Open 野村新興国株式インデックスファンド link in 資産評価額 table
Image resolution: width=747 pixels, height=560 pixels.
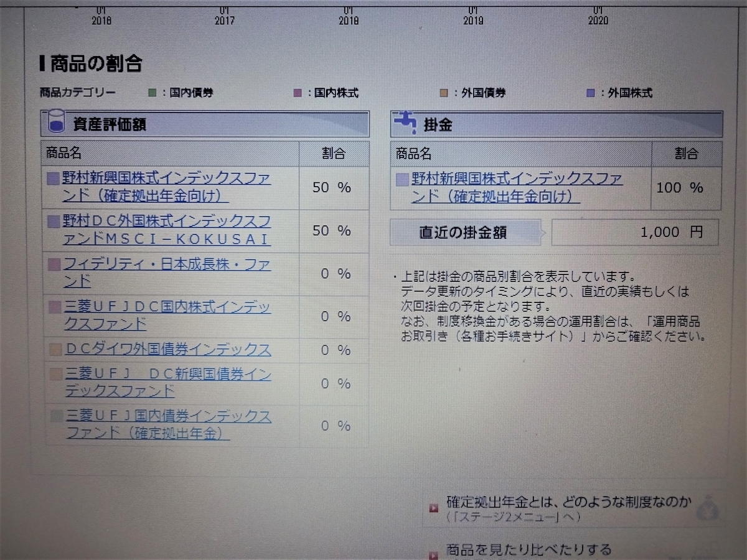(167, 187)
